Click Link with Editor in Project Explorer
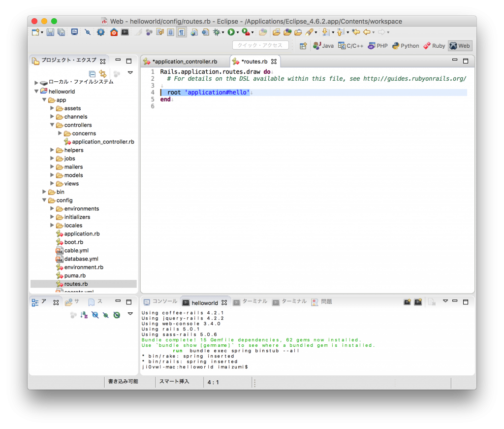This screenshot has width=504, height=429. 103,74
